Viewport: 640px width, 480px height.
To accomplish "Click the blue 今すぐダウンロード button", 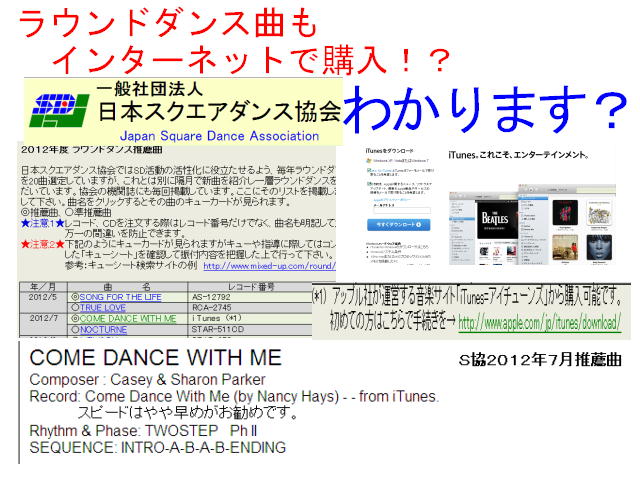I will click(399, 225).
